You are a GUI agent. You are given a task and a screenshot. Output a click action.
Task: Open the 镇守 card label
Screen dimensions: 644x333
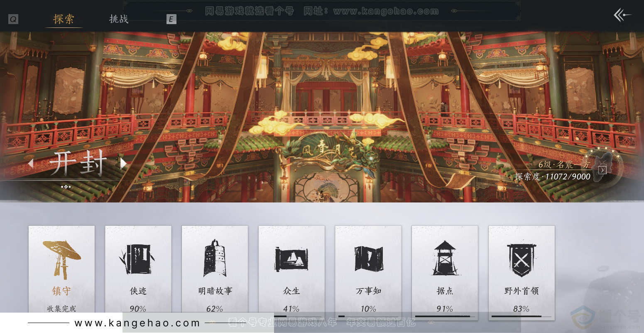[61, 291]
